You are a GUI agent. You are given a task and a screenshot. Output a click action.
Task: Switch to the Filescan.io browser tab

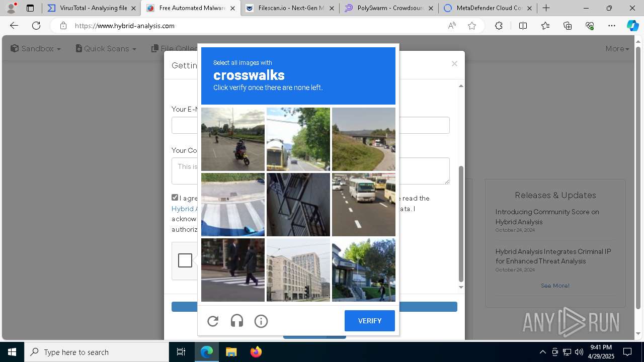(289, 8)
